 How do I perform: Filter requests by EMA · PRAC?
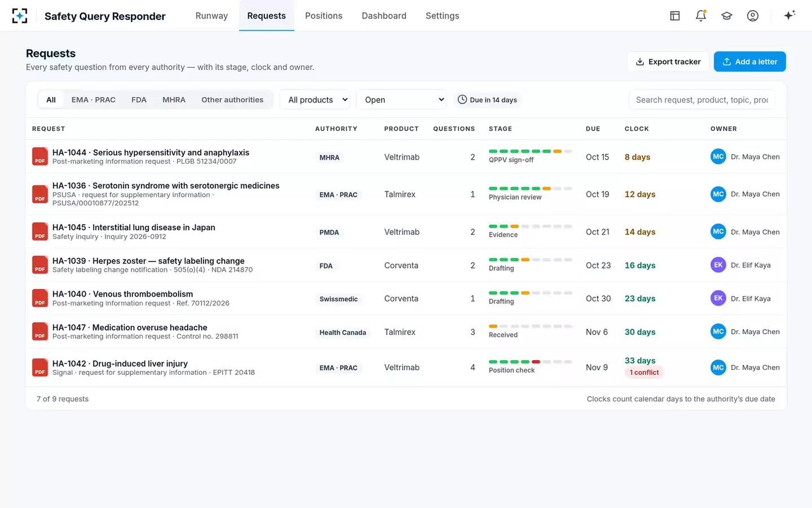(x=94, y=100)
